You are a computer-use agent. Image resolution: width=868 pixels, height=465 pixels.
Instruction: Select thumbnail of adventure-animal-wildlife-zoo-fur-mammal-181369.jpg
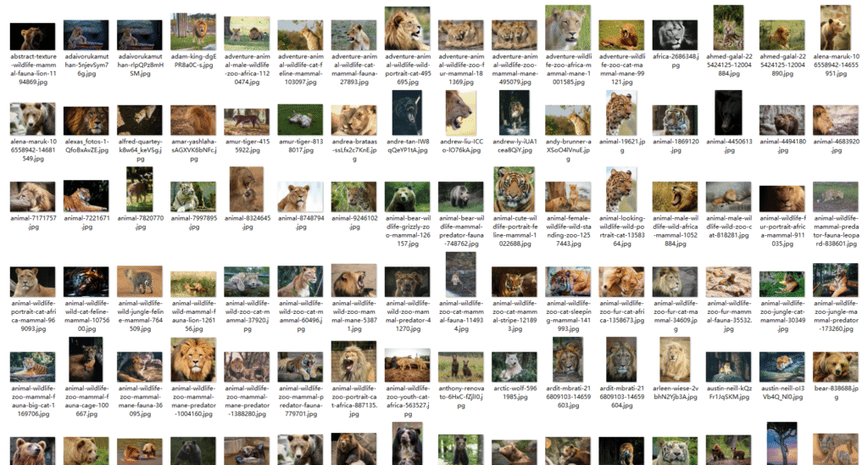[461, 35]
